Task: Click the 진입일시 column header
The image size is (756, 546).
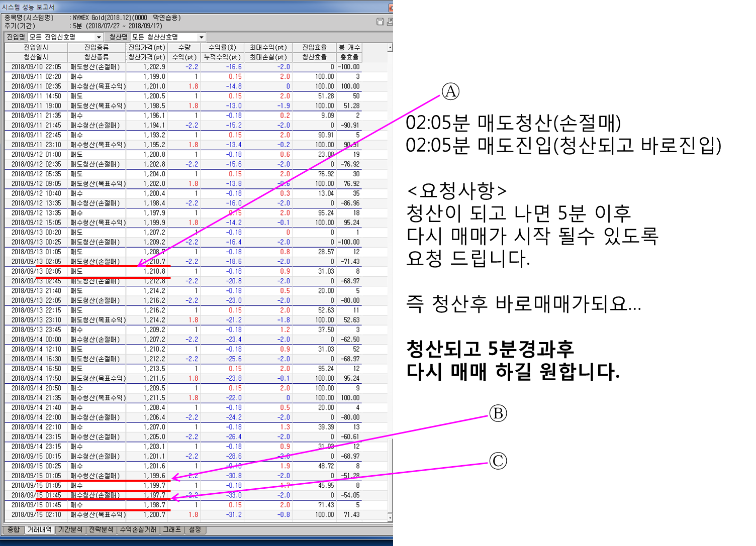Action: (x=36, y=47)
